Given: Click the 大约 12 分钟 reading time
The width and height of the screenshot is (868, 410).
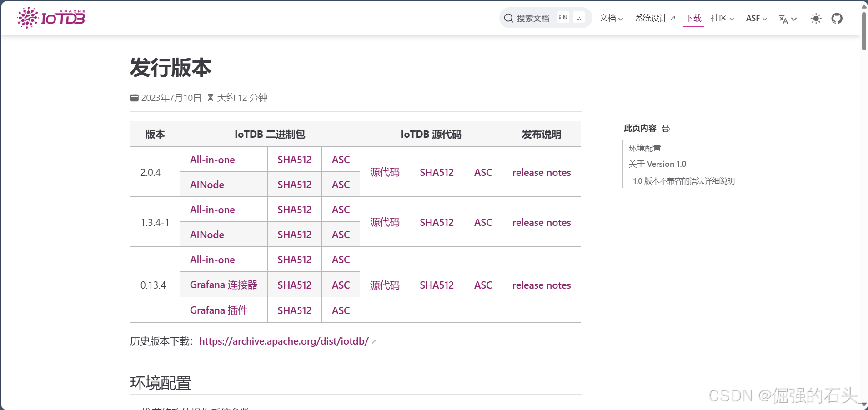Looking at the screenshot, I should click(x=242, y=98).
